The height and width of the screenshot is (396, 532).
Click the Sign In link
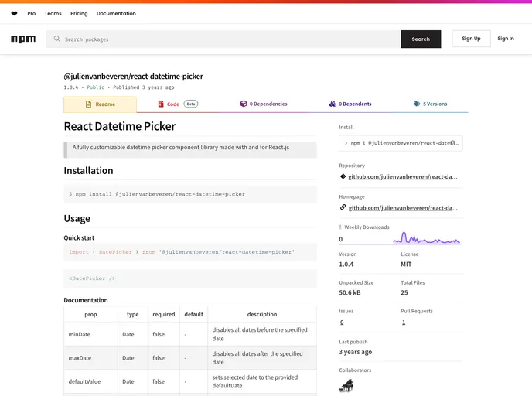coord(506,39)
